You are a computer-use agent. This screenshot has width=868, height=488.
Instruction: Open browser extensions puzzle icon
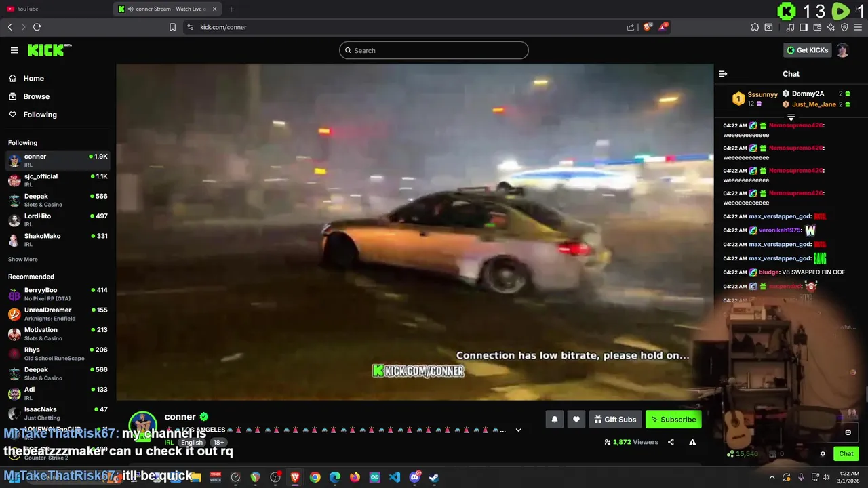[755, 27]
